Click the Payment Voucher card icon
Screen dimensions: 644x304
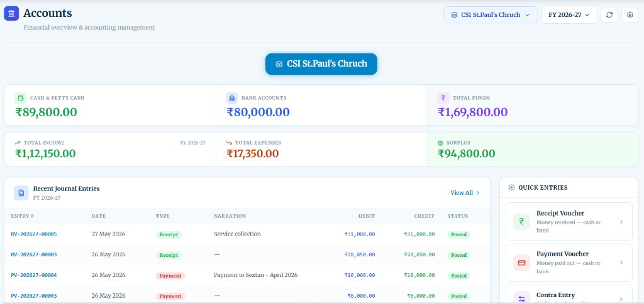521,263
